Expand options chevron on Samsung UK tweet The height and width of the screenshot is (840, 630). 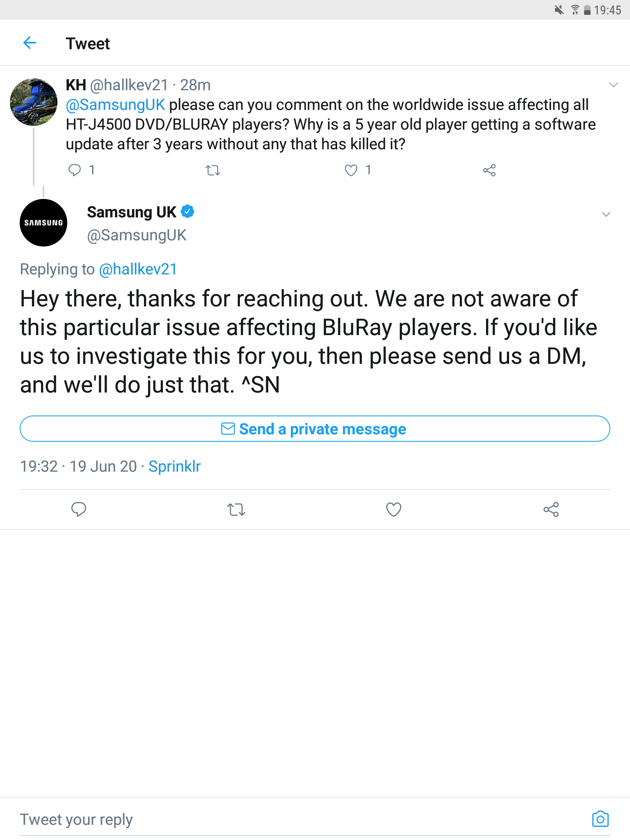tap(606, 215)
